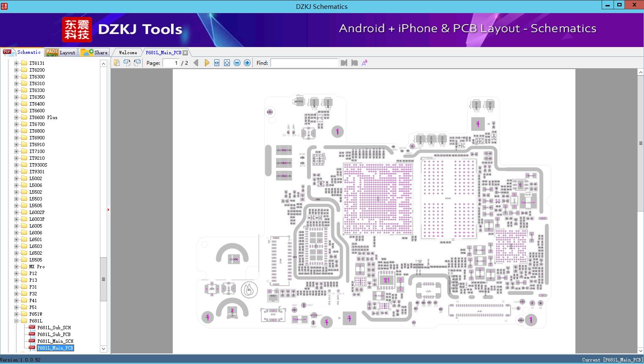This screenshot has width=644, height=364.
Task: Click the find previous icon
Action: pyautogui.click(x=344, y=63)
